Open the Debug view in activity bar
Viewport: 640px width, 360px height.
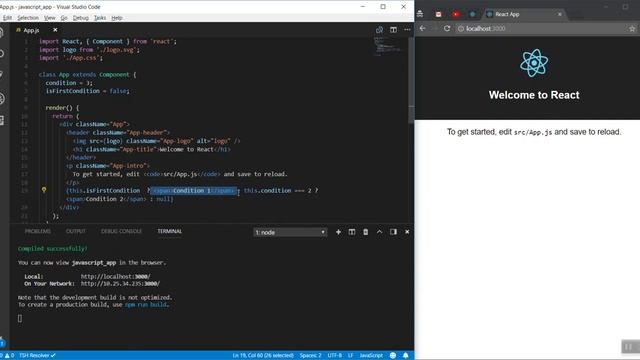tap(2, 98)
